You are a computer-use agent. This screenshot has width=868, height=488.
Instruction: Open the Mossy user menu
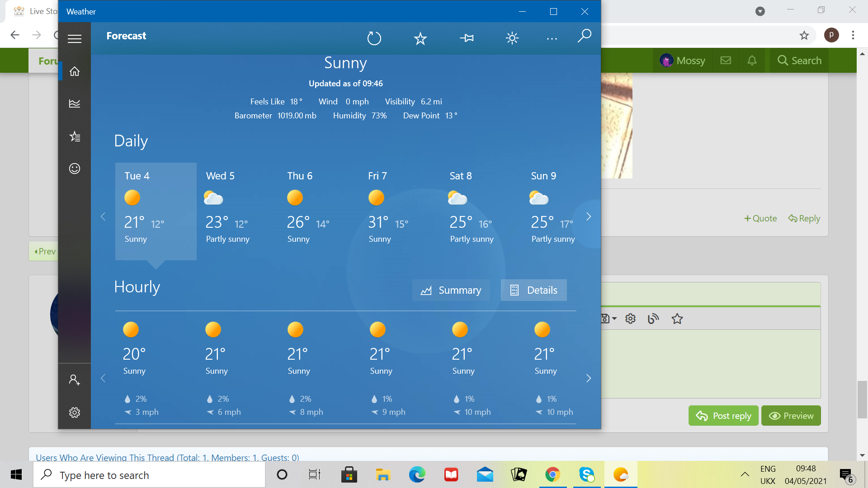(682, 61)
